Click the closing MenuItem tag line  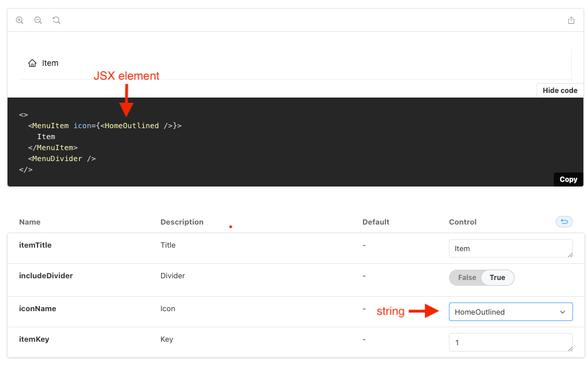[53, 148]
